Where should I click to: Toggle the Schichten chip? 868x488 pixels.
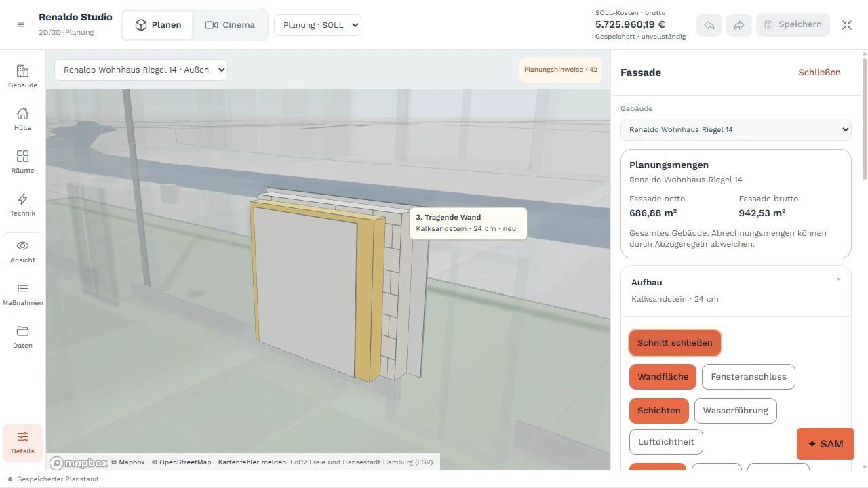[x=659, y=411]
